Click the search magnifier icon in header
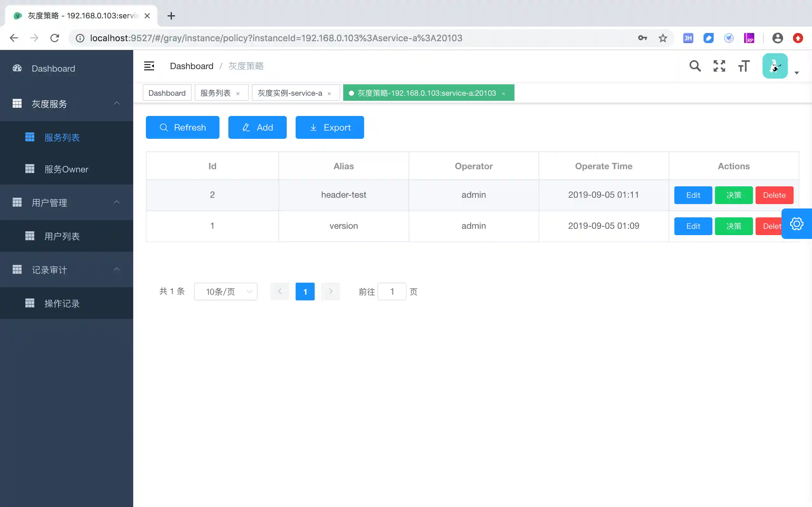 695,66
